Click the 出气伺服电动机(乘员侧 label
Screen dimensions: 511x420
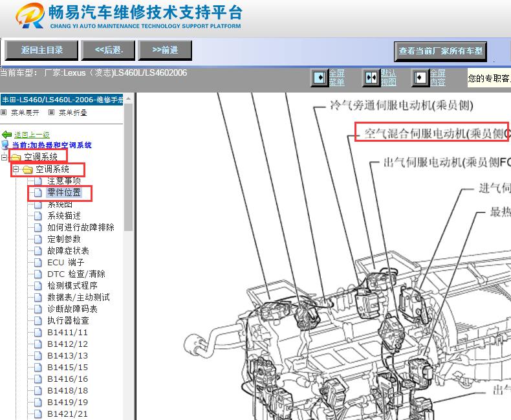[447, 162]
